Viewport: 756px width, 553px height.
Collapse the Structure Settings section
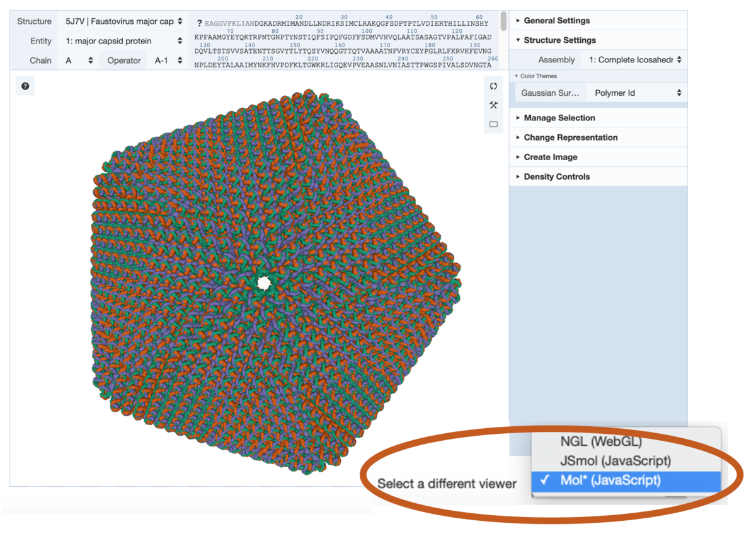[559, 40]
